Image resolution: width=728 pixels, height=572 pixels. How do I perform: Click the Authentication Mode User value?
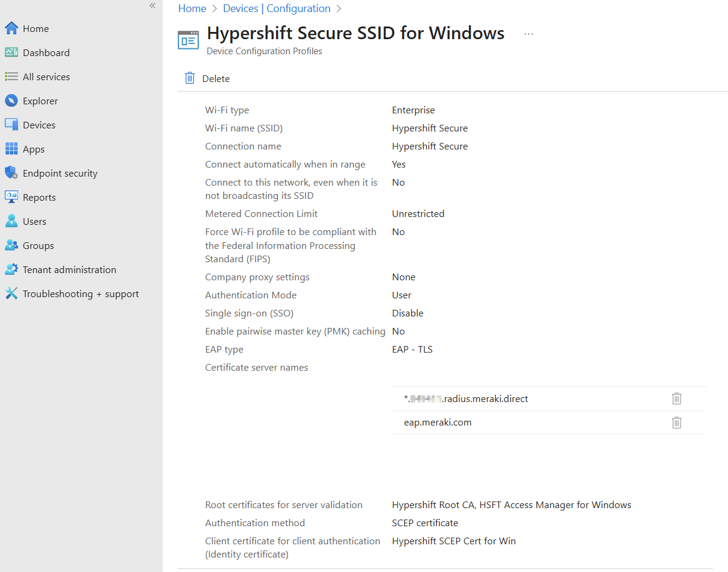click(401, 295)
